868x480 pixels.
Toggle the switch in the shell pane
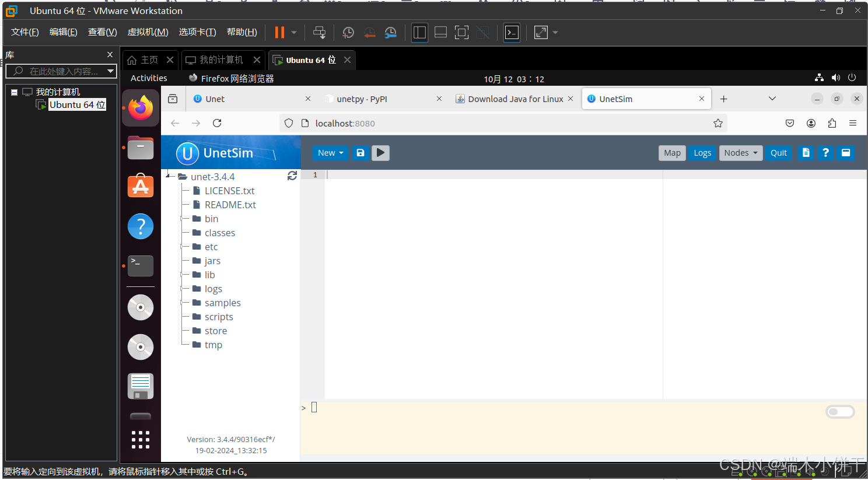point(840,412)
